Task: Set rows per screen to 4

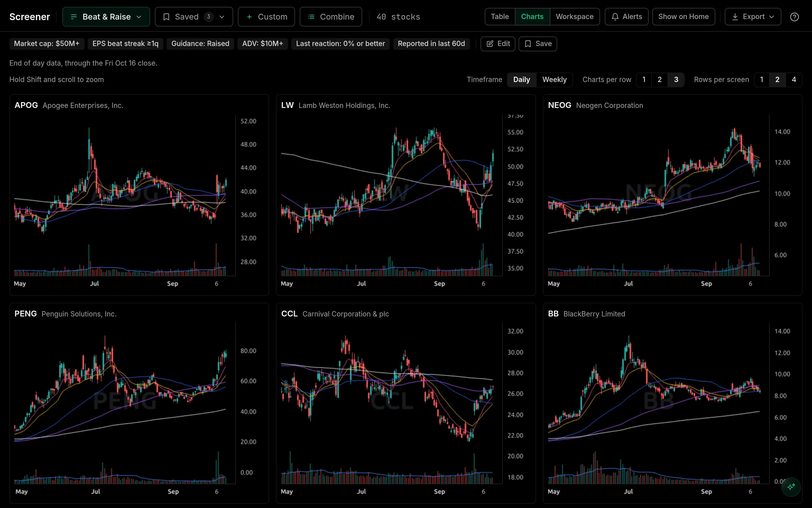Action: point(794,80)
